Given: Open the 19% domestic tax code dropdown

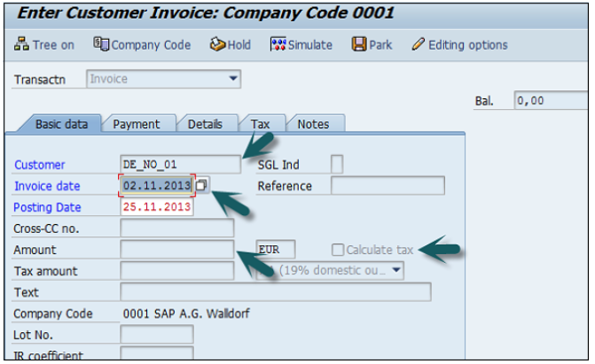Looking at the screenshot, I should 395,270.
